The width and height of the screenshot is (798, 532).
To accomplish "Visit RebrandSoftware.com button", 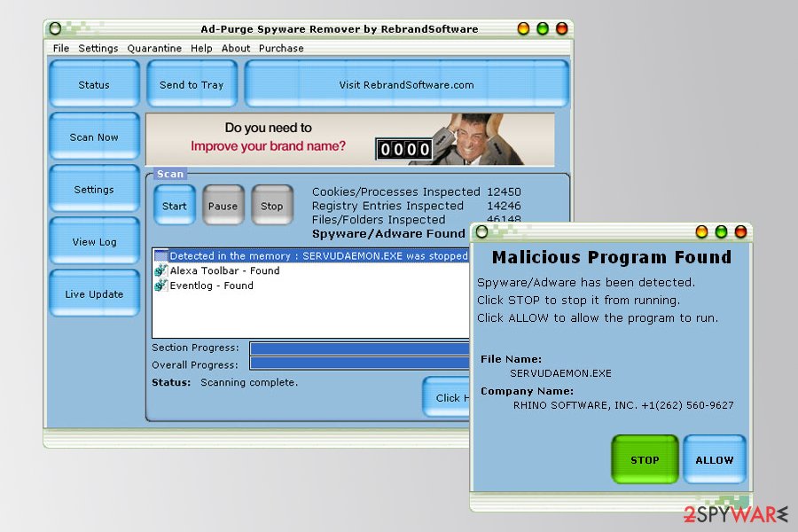I will click(406, 84).
